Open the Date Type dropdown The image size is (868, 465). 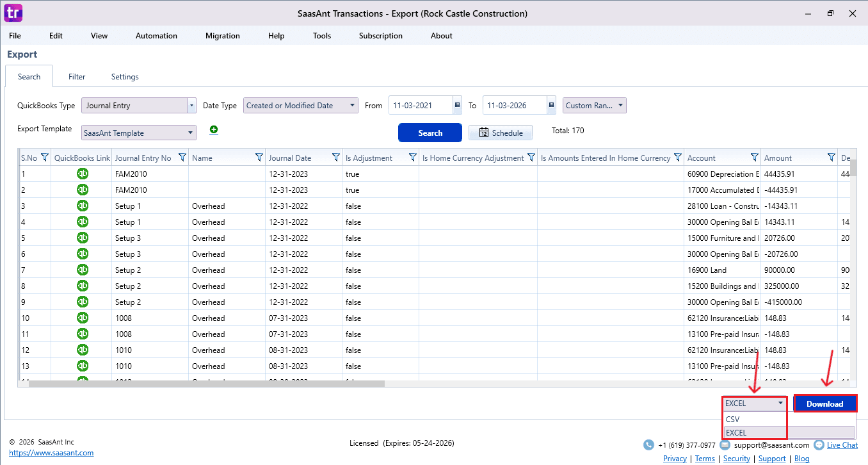pos(301,105)
